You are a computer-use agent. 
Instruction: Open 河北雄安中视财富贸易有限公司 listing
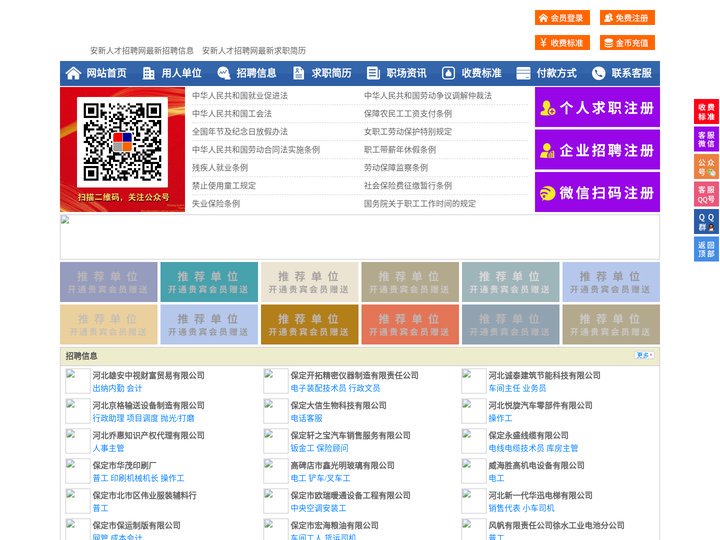coord(149,375)
